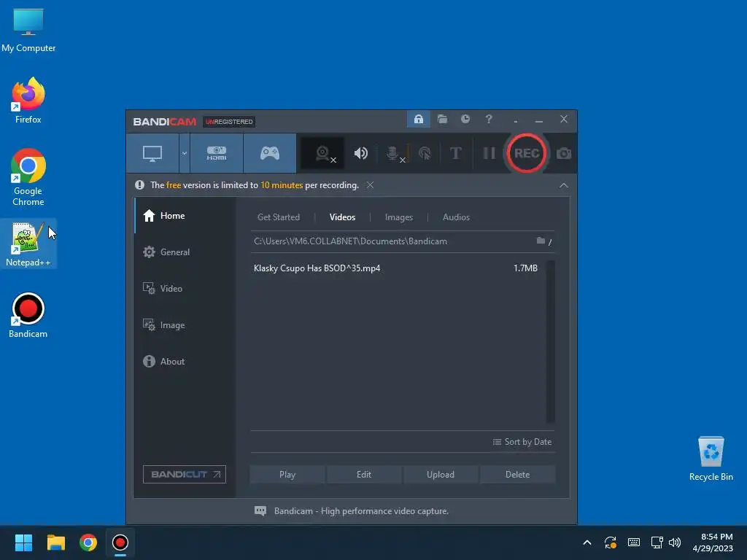
Task: Open output folder icon in title bar
Action: [x=443, y=119]
